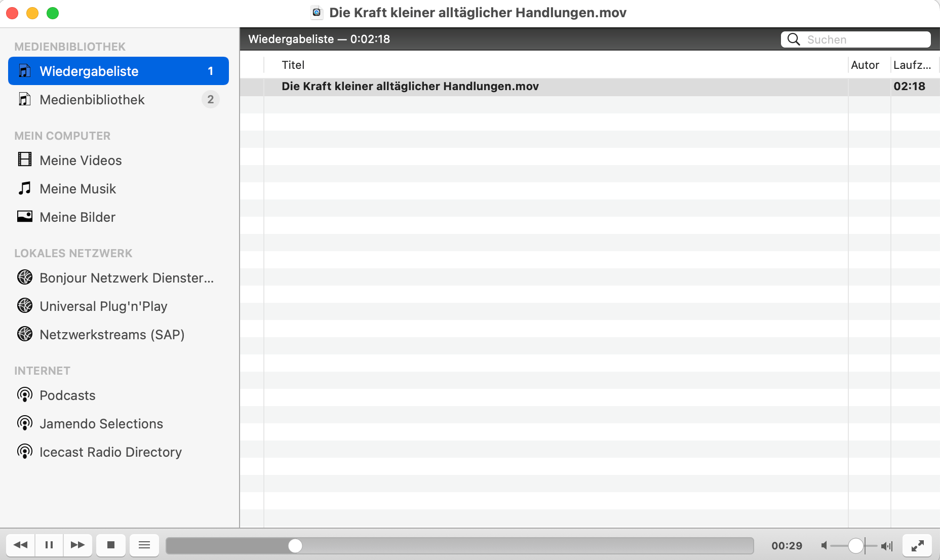
Task: Mute audio via the left speaker icon
Action: (825, 545)
